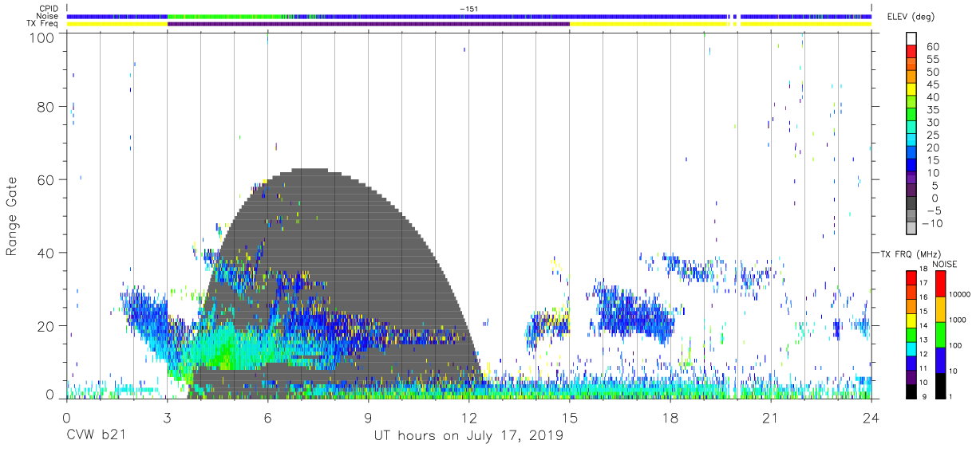
Task: Click the elevation colorbar label 60
Action: 933,46
